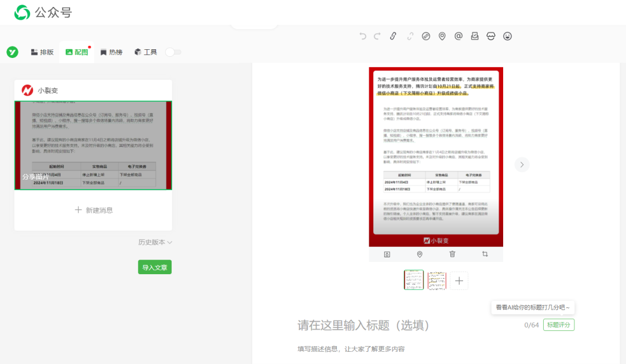Click the 标题评分 title scoring button

coord(558,325)
